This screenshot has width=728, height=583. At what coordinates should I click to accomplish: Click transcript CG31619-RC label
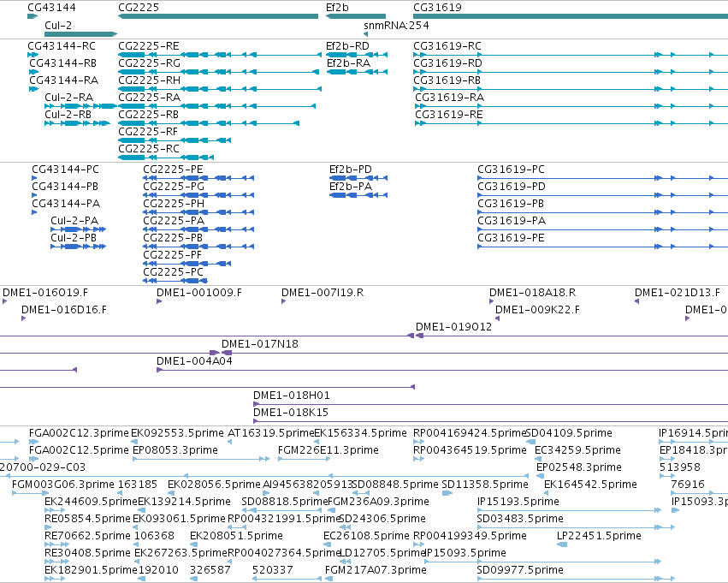[447, 46]
